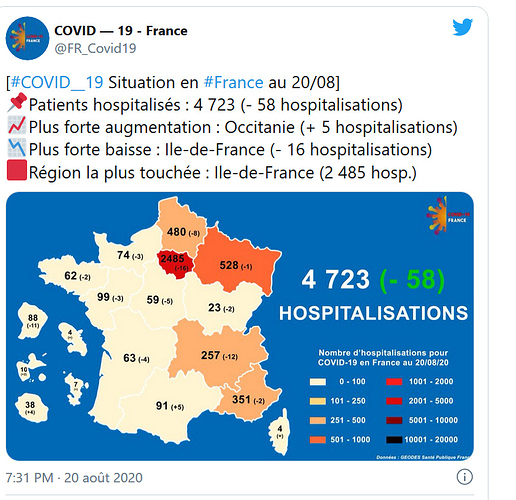This screenshot has height=500, width=516.
Task: Click the COVID-19 France logo on map
Action: [x=448, y=215]
